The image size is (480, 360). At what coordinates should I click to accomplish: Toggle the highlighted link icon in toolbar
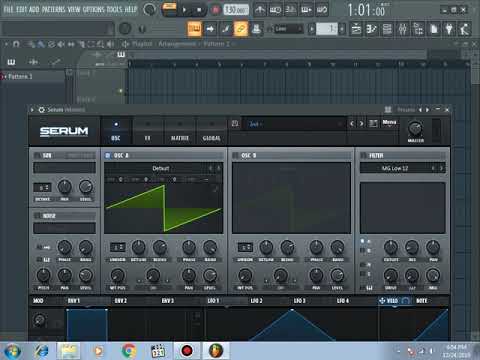(x=241, y=29)
